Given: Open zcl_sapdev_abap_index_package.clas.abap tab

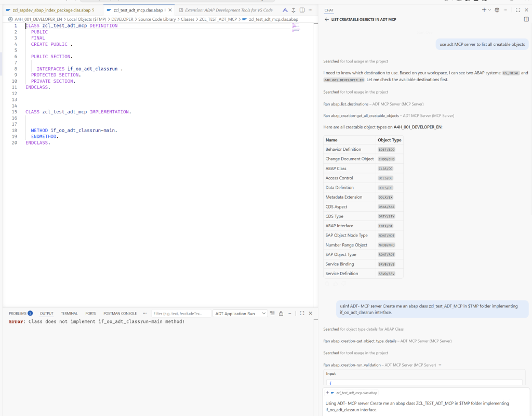Looking at the screenshot, I should pyautogui.click(x=51, y=10).
